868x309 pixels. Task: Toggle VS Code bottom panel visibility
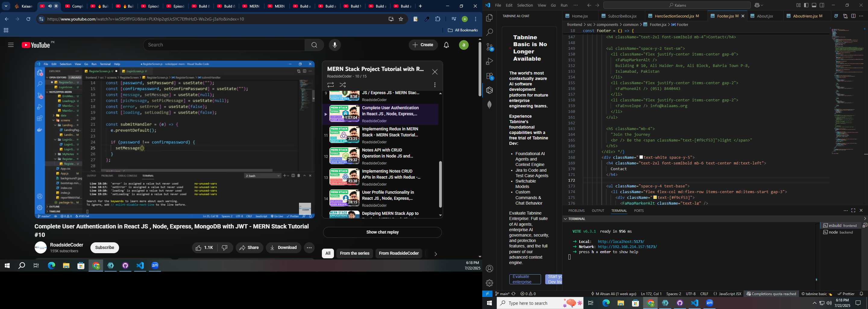[x=814, y=5]
